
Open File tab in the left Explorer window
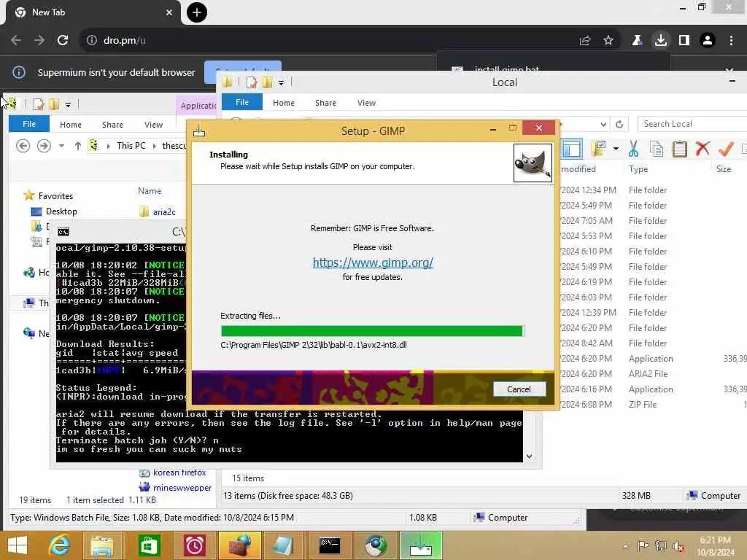(29, 124)
